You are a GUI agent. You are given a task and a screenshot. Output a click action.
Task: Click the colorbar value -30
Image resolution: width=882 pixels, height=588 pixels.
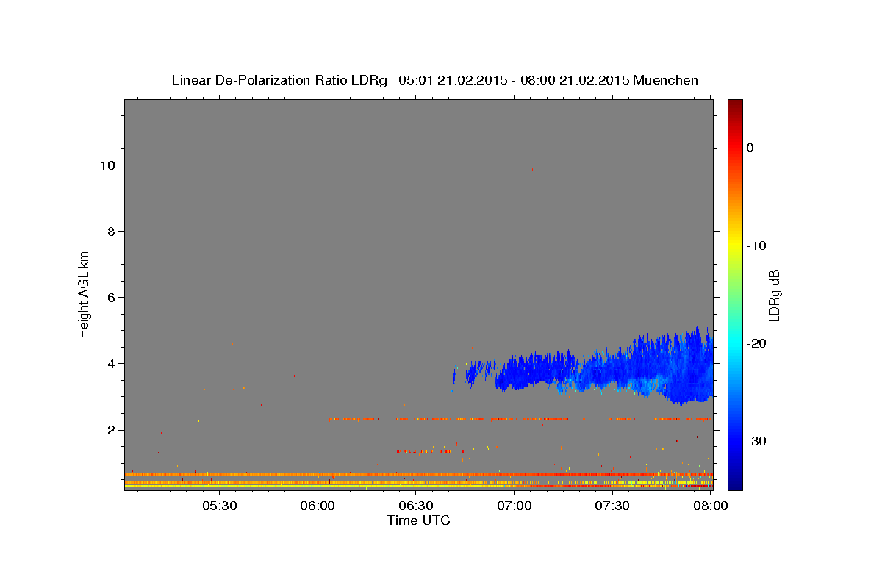coord(756,441)
